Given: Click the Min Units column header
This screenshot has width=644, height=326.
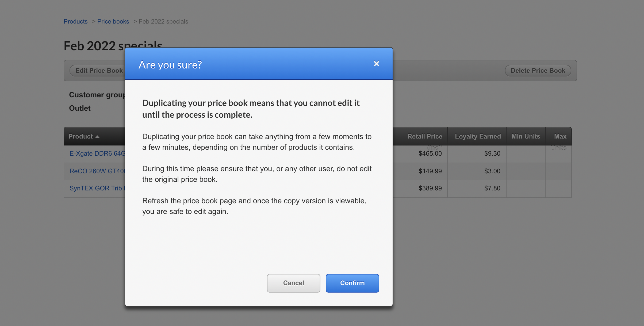Looking at the screenshot, I should [526, 136].
